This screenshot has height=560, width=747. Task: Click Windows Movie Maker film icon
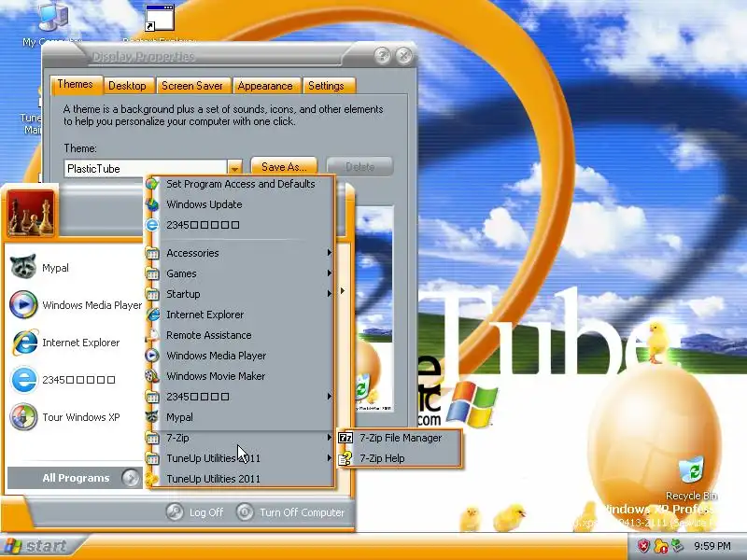pos(152,376)
